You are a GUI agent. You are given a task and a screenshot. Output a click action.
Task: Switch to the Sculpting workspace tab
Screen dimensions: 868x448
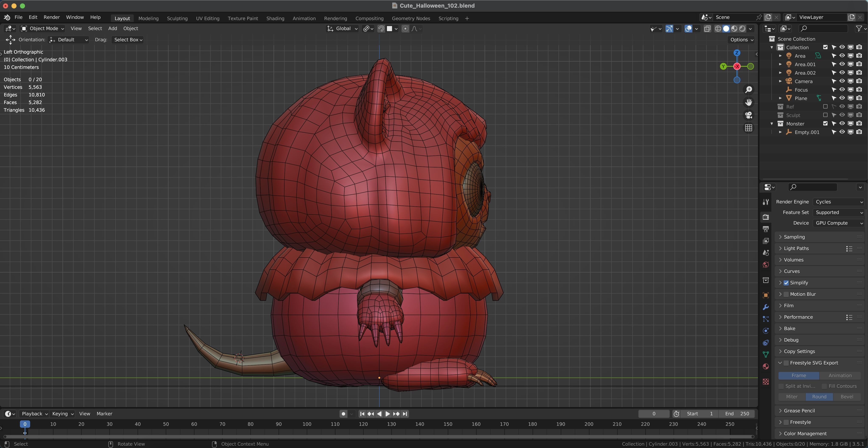click(177, 18)
